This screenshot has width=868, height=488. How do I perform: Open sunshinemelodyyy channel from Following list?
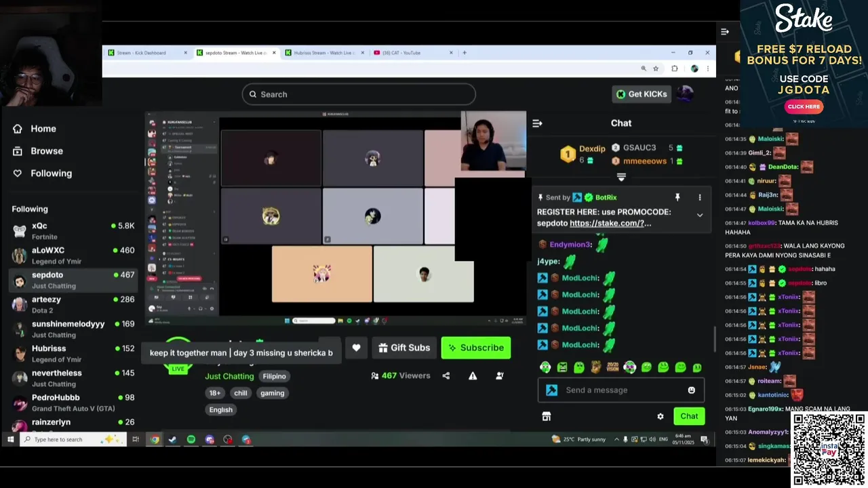[x=73, y=329]
